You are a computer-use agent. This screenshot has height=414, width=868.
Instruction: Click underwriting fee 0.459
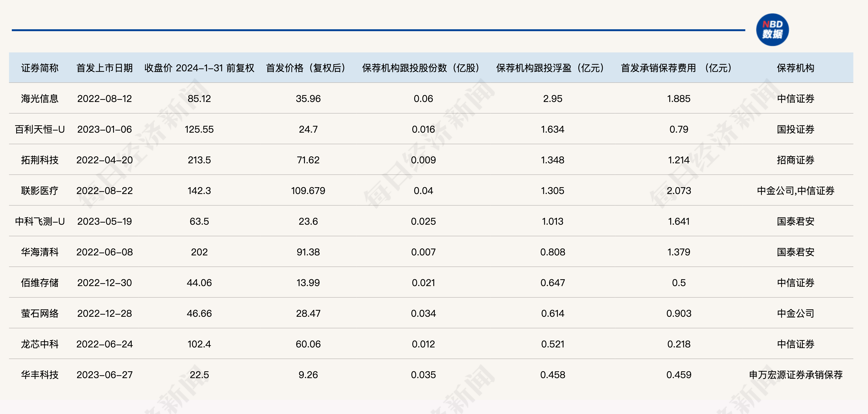click(679, 375)
